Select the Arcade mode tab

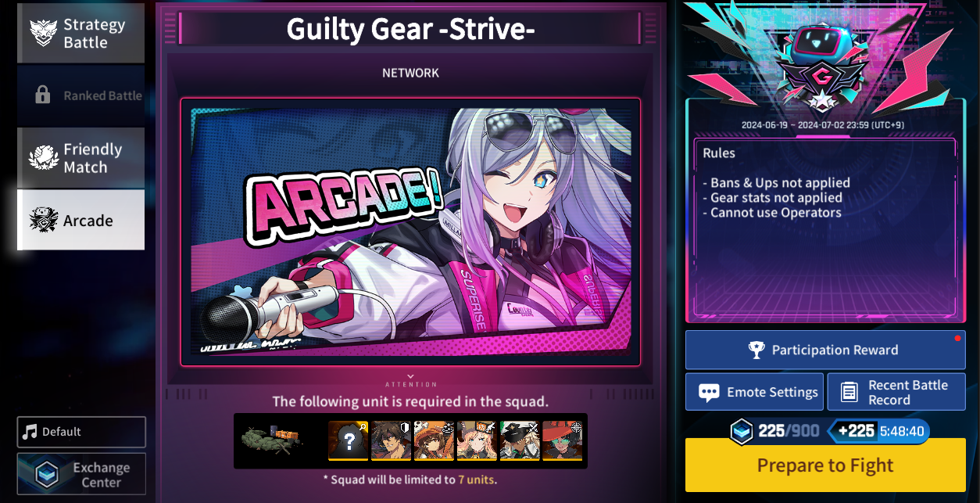point(81,220)
